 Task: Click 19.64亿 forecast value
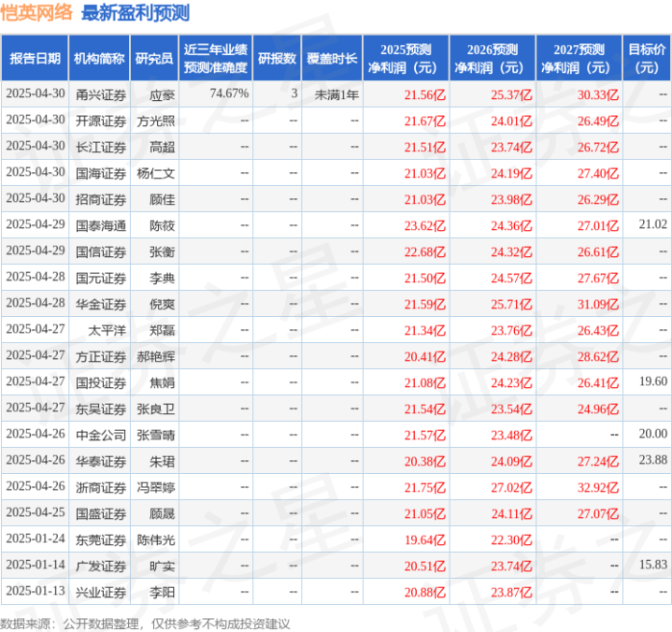click(424, 539)
